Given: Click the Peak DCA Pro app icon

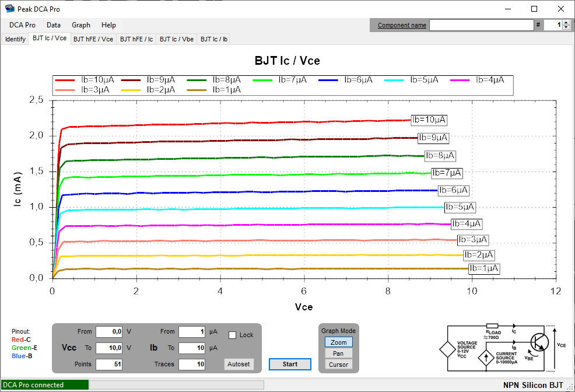Looking at the screenshot, I should point(9,8).
